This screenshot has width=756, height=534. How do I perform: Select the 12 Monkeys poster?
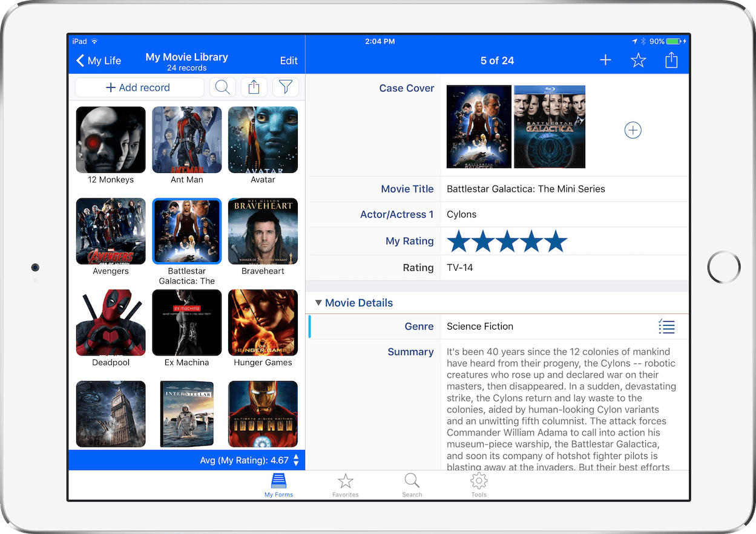click(111, 140)
